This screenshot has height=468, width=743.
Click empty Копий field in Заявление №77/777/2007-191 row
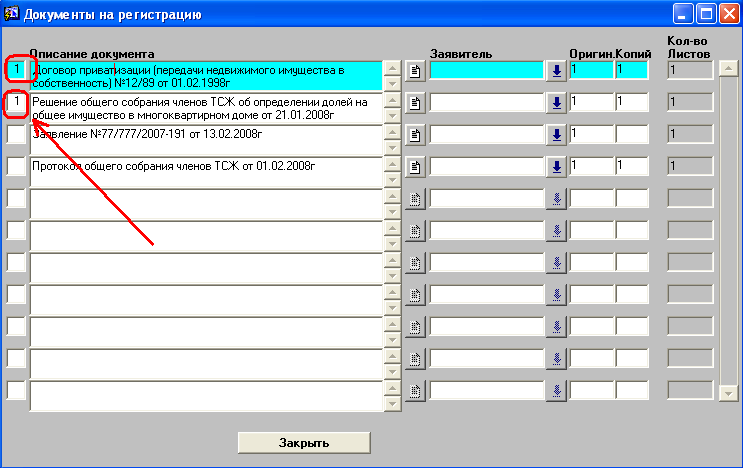(632, 135)
